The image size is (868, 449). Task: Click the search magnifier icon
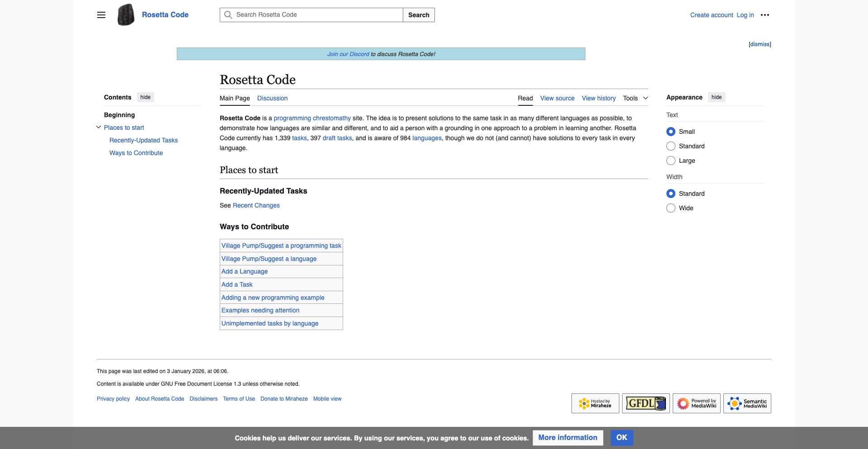228,14
